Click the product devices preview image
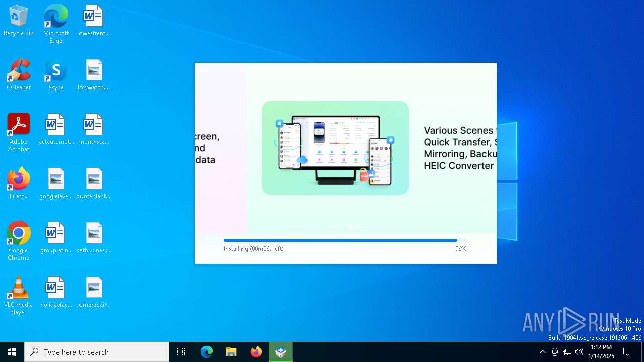The height and width of the screenshot is (362, 644). tap(335, 148)
